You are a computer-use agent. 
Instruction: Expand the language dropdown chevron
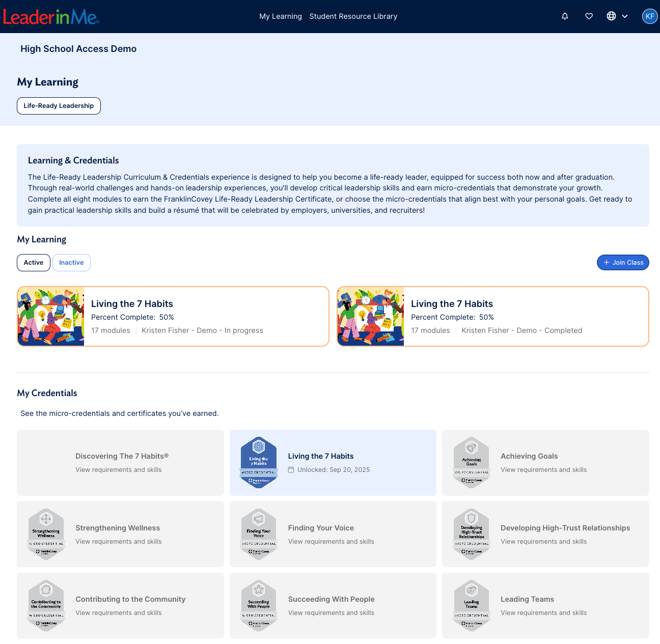pyautogui.click(x=625, y=16)
